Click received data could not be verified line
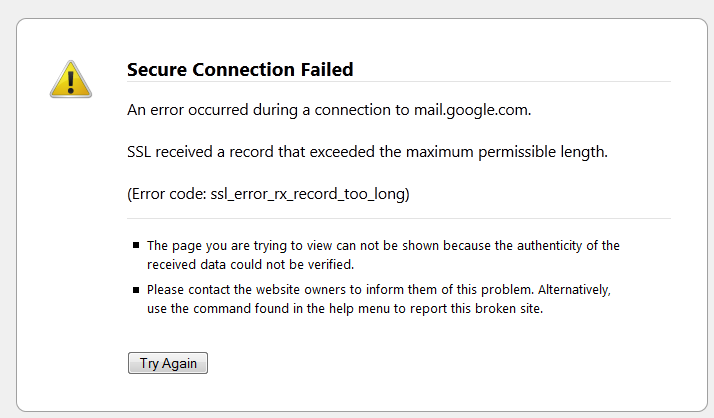This screenshot has height=418, width=714. click(250, 265)
